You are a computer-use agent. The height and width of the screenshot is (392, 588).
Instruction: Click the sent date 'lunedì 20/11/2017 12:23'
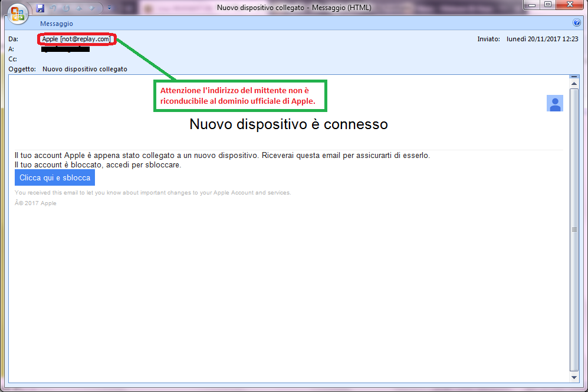tap(542, 39)
